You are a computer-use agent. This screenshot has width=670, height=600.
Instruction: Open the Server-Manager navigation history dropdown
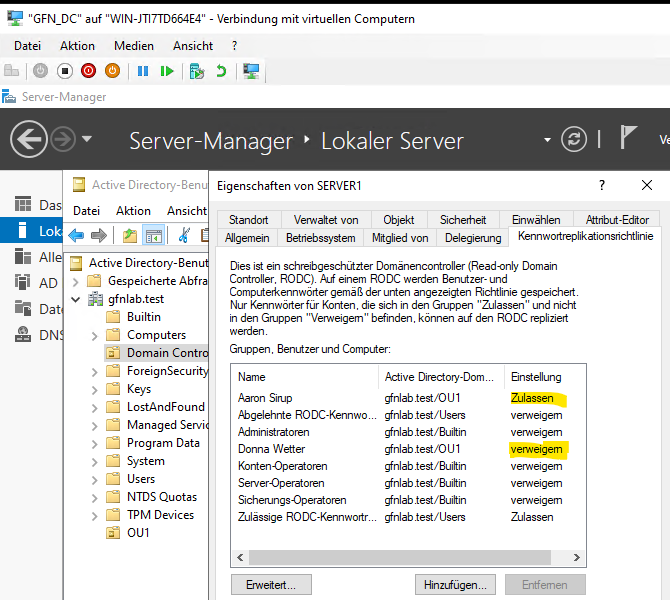pos(87,139)
